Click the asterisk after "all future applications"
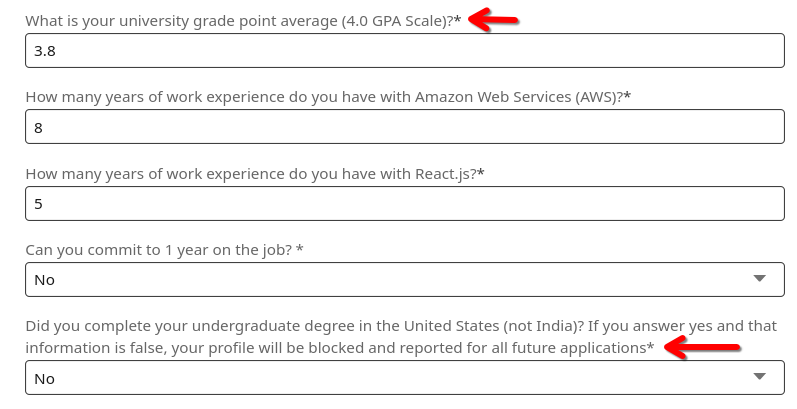 (651, 347)
